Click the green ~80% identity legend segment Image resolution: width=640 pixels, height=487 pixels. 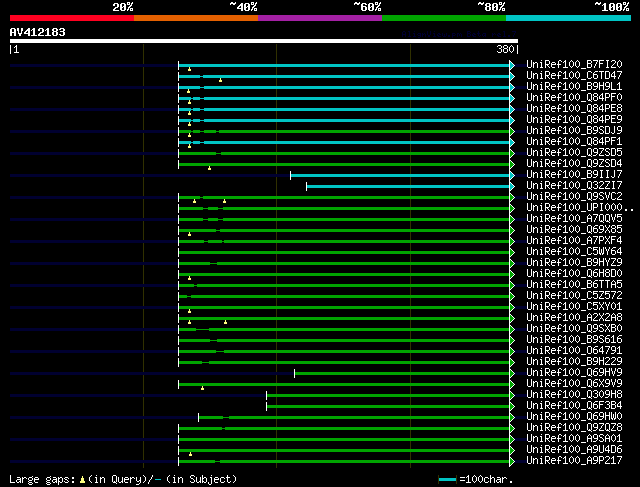[444, 18]
